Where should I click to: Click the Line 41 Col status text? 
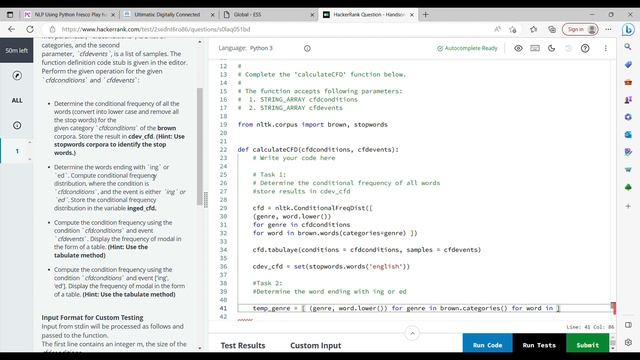click(x=590, y=327)
